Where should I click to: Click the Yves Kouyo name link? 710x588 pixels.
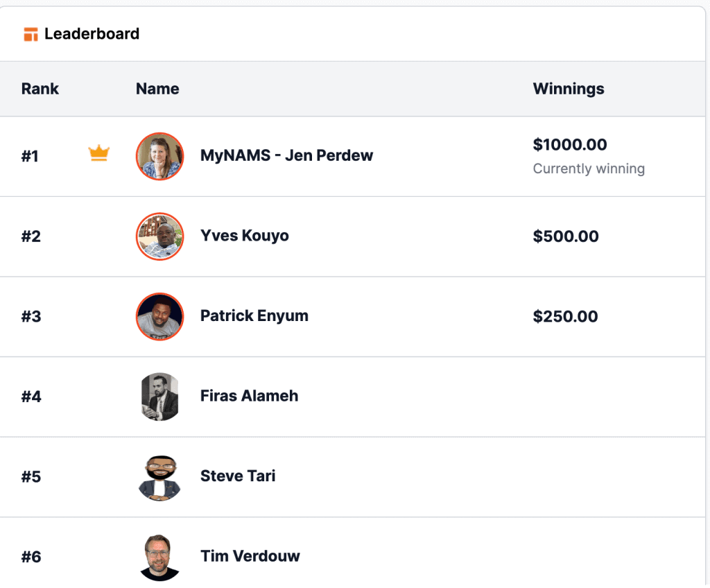[x=244, y=236]
